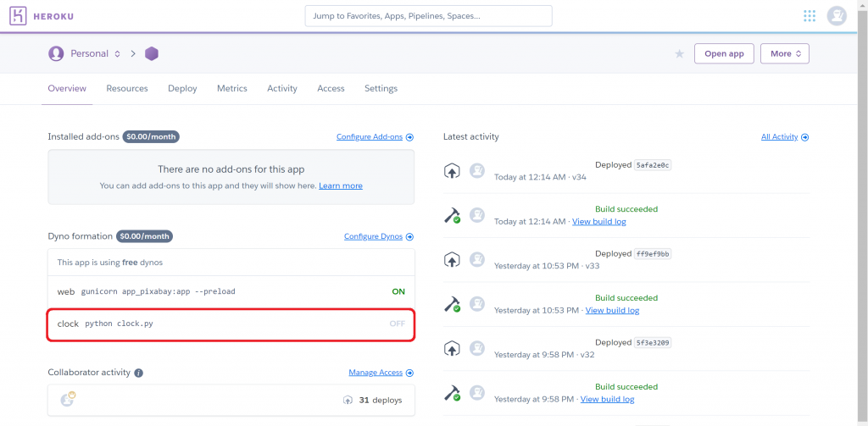
Task: Click the v34 deployed upload icon
Action: (x=453, y=171)
